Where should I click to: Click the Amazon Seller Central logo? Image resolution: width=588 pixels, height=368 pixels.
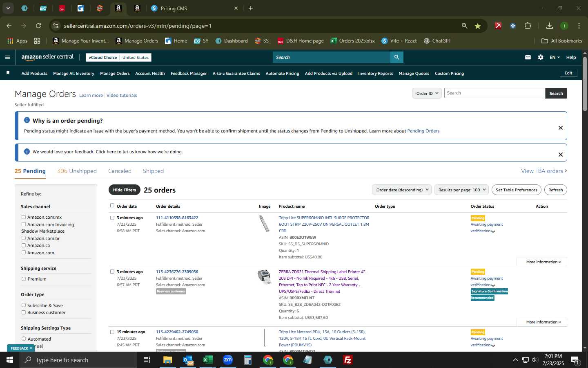pos(47,57)
